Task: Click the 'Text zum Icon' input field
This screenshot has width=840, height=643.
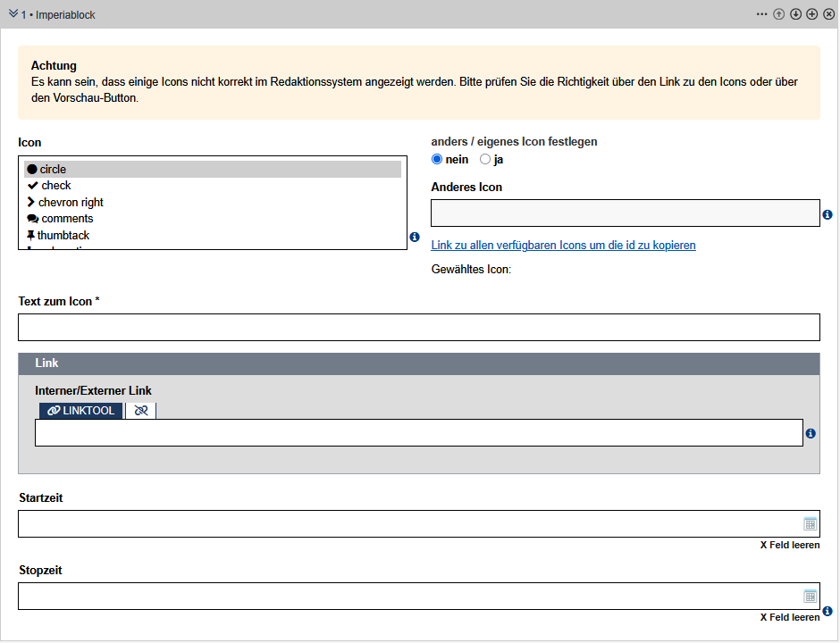Action: coord(418,328)
